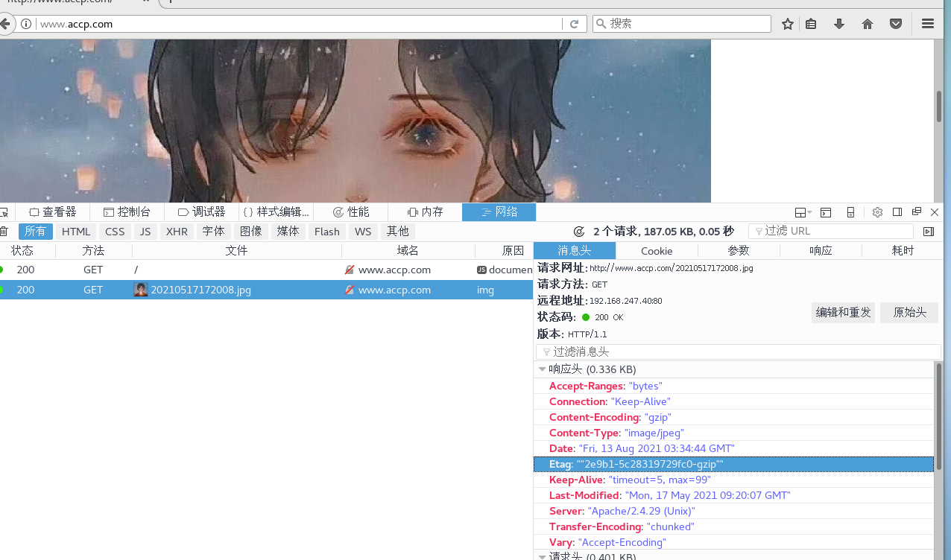Toggle the XHR request filter

[177, 232]
